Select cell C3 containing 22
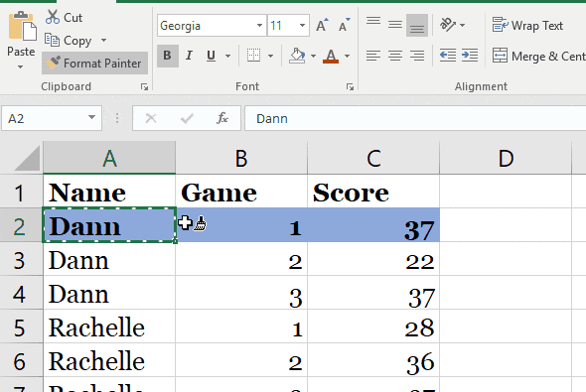Image resolution: width=586 pixels, height=392 pixels. (373, 259)
